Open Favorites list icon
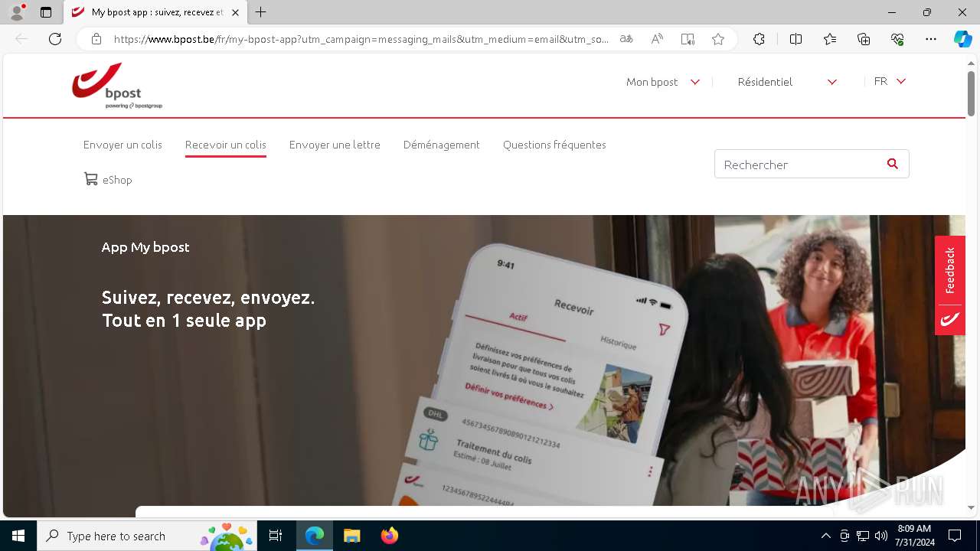The image size is (980, 551). tap(830, 39)
